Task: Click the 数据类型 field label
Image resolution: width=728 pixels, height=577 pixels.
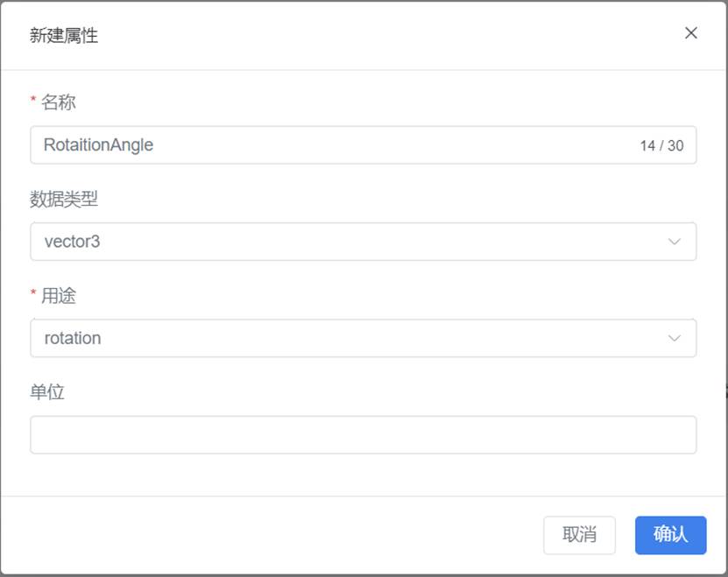Action: click(x=64, y=199)
